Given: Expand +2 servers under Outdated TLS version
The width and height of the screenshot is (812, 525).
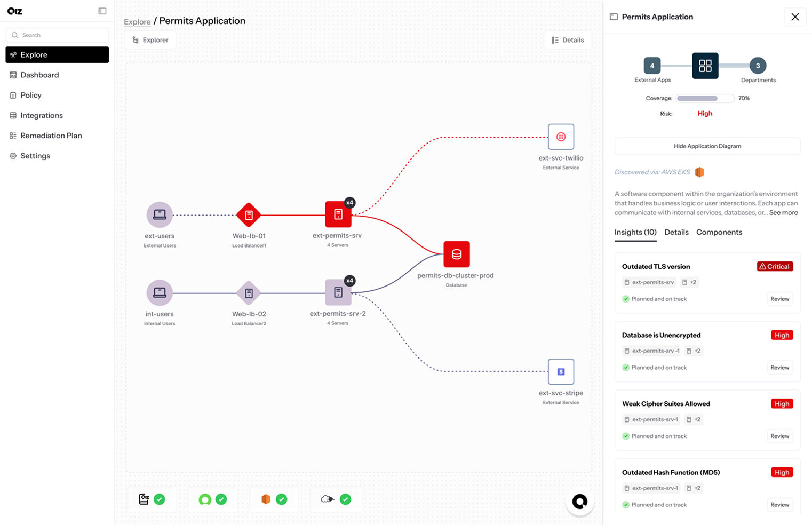Looking at the screenshot, I should [689, 282].
